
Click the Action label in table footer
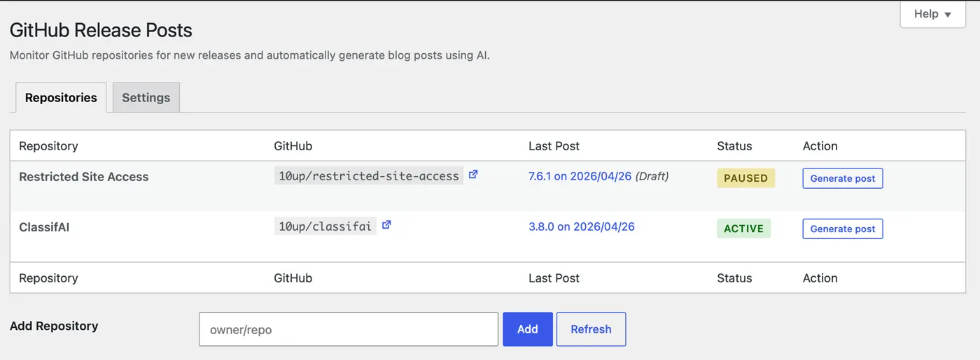tap(820, 278)
